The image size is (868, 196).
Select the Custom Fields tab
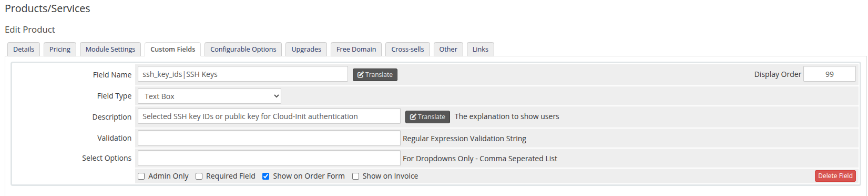pyautogui.click(x=172, y=49)
